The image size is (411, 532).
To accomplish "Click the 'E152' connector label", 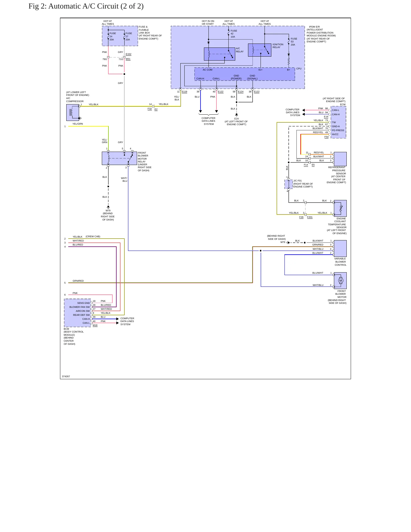I will (129, 54).
